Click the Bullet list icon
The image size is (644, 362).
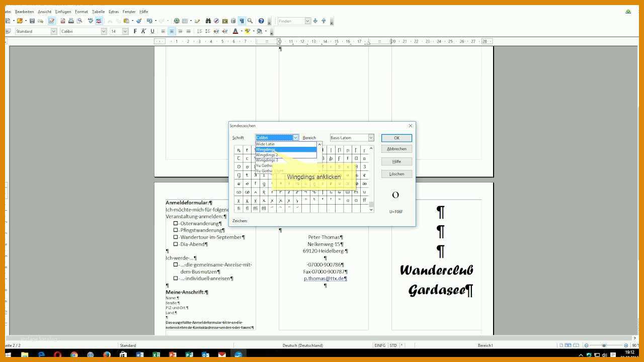pyautogui.click(x=208, y=31)
